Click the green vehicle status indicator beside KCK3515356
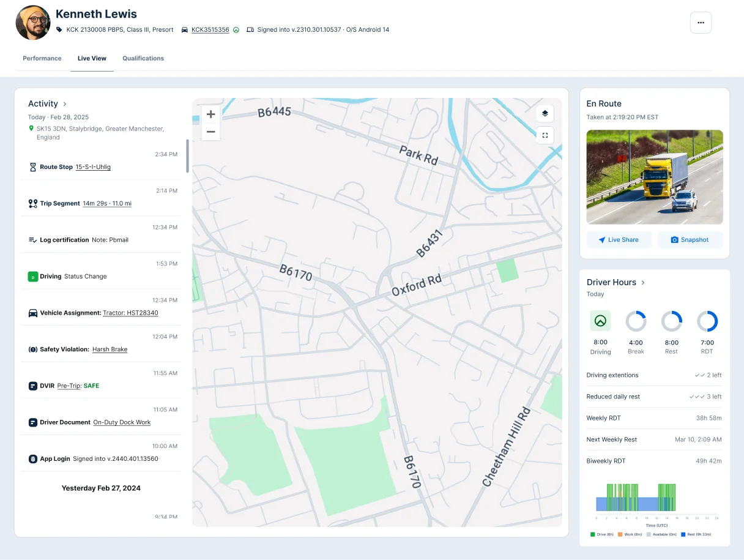The image size is (744, 560). (x=236, y=29)
